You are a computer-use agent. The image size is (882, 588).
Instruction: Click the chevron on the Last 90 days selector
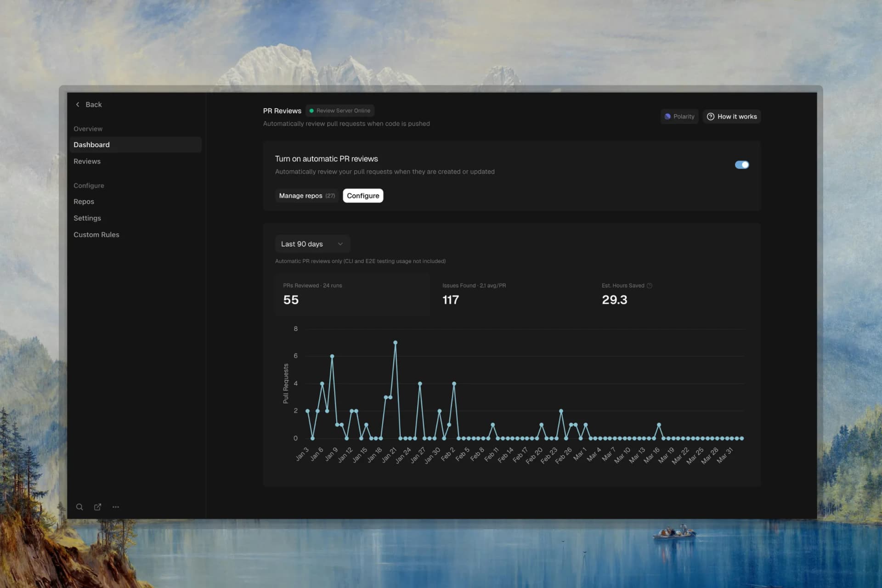tap(340, 243)
